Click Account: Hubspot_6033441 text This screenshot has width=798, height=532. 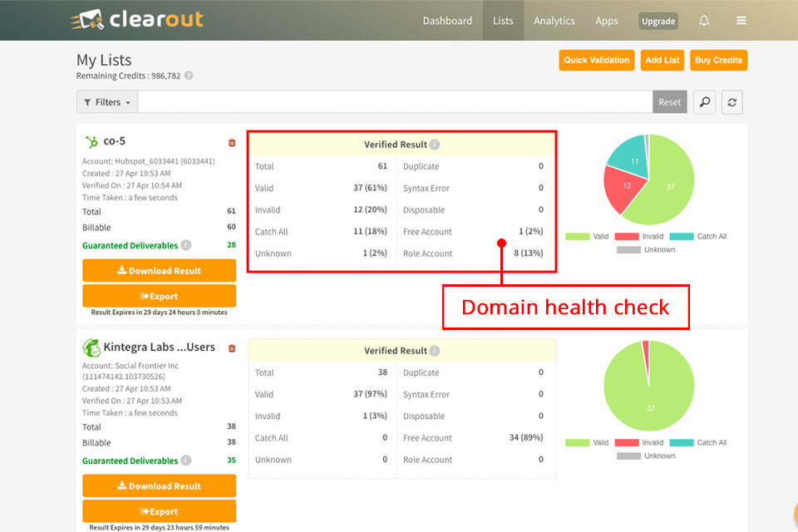(149, 161)
